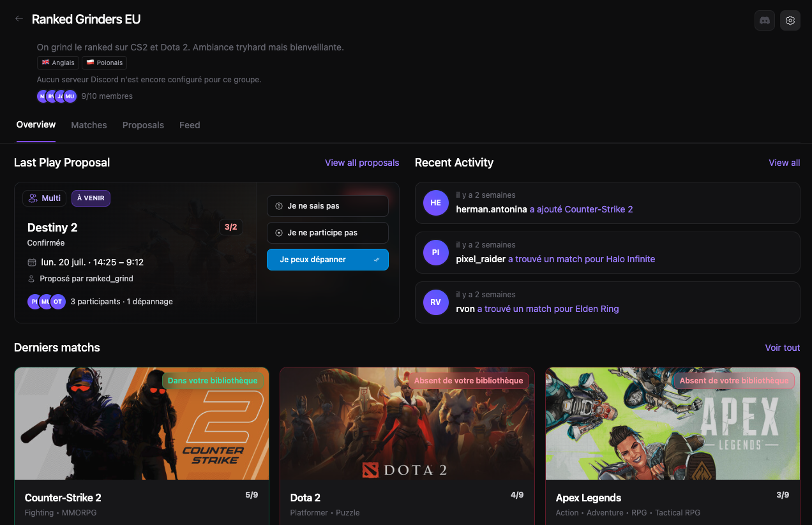This screenshot has width=812, height=525.
Task: Open the Apex Legends cover image
Action: click(x=673, y=424)
